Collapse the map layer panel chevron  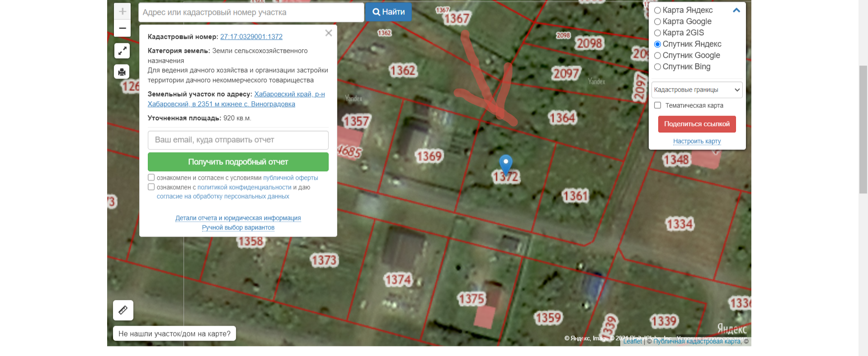pyautogui.click(x=736, y=10)
